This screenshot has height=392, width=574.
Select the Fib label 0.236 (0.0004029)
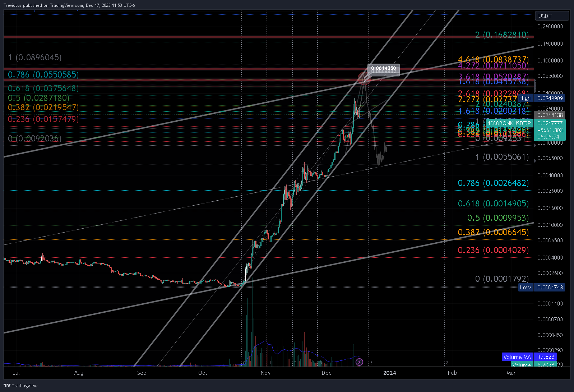(x=493, y=250)
